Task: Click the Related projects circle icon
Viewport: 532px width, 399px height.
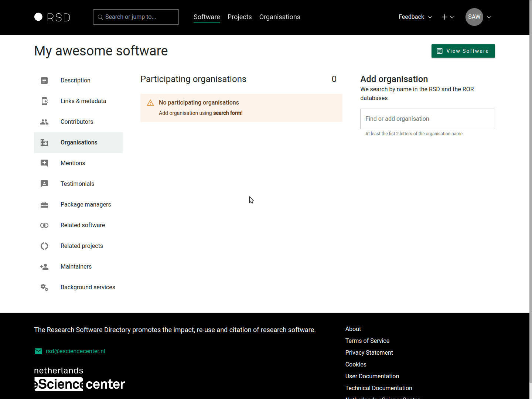Action: point(44,246)
